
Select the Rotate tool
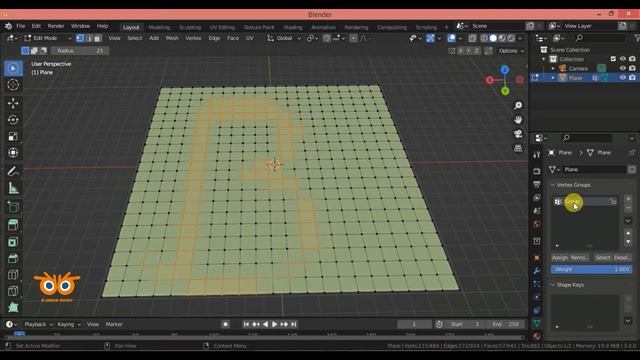point(13,120)
